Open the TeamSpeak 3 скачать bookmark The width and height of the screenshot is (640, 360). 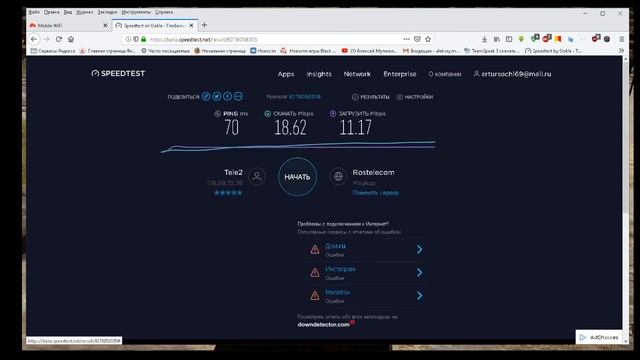point(492,51)
